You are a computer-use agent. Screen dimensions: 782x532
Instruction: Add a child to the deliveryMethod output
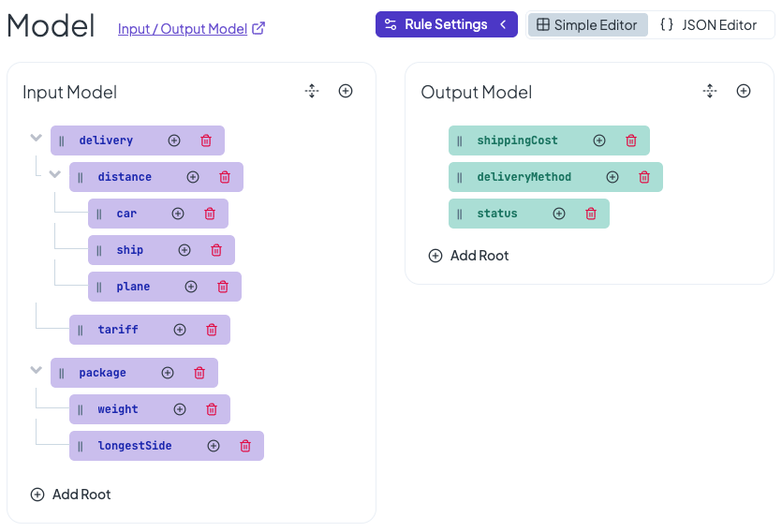tap(612, 177)
